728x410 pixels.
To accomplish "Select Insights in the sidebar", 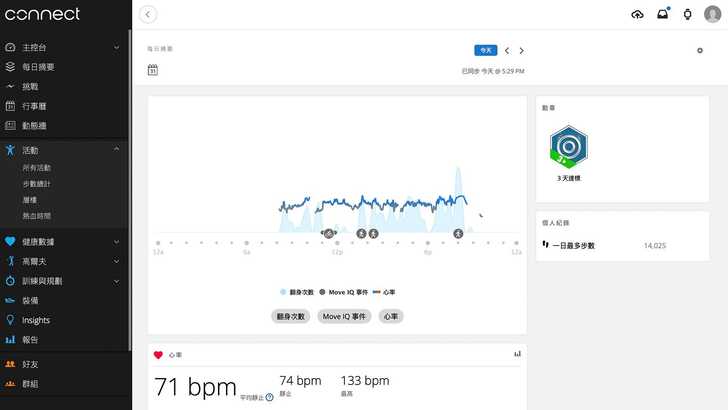I will (36, 320).
